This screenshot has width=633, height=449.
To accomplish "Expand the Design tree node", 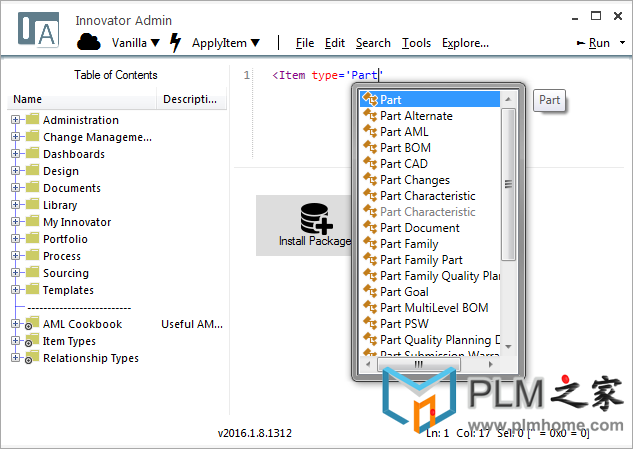I will (15, 170).
